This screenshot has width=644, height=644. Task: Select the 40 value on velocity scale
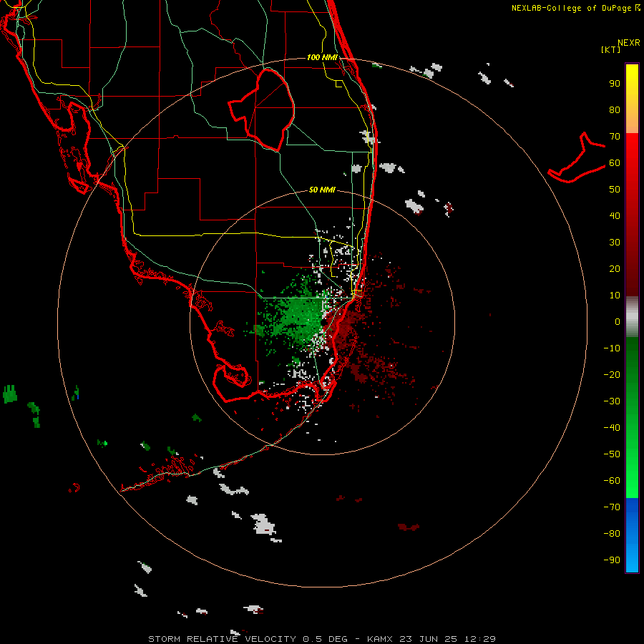click(x=615, y=216)
